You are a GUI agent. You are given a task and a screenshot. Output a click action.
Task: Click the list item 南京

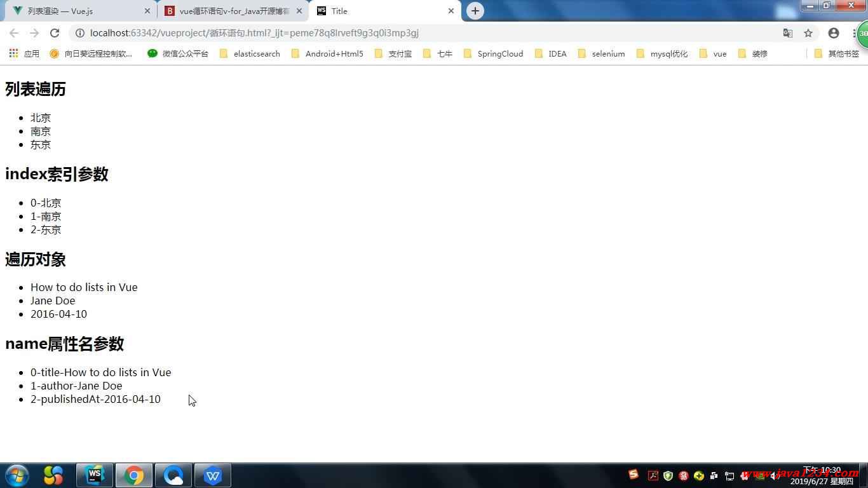click(x=41, y=131)
